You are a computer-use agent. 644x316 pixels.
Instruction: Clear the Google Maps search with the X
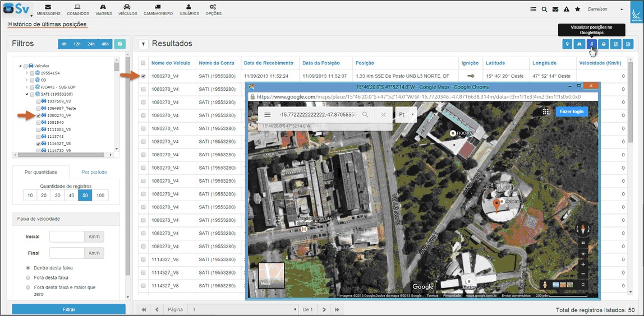(383, 115)
